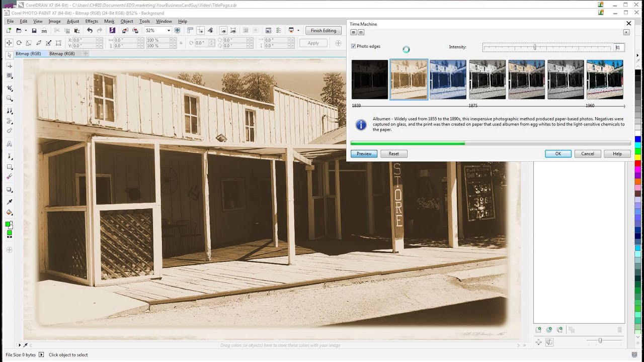Click the Intensity value input field
644x362 pixels.
(x=619, y=47)
